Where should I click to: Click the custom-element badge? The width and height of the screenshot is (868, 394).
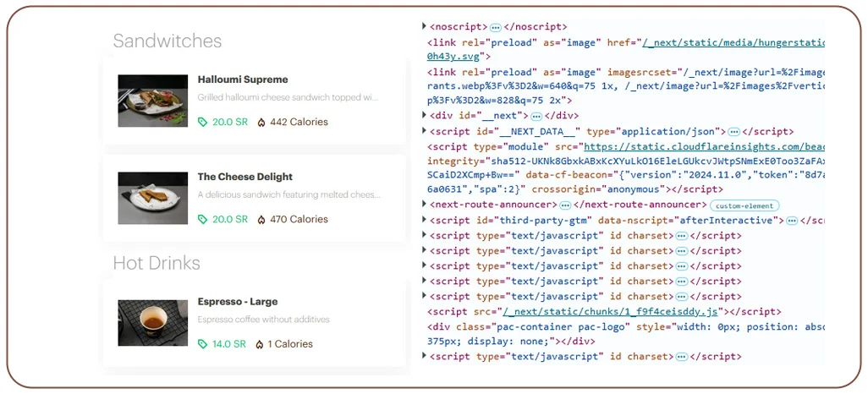(x=744, y=205)
